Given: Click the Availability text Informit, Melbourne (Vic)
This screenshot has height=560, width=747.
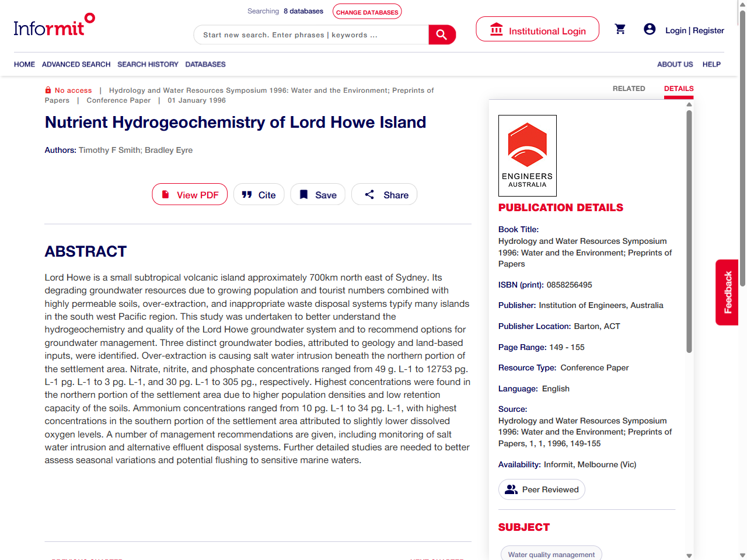Looking at the screenshot, I should [x=590, y=464].
